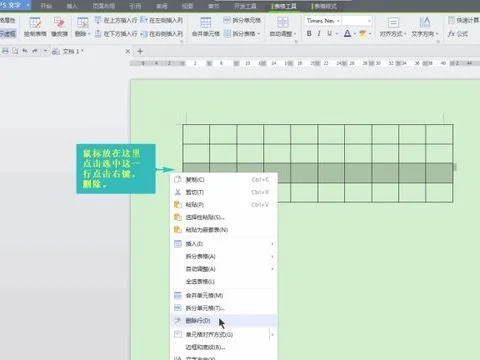The height and width of the screenshot is (360, 480).
Task: Expand Cell Alignment (单元格对齐方式) submenu
Action: point(224,334)
